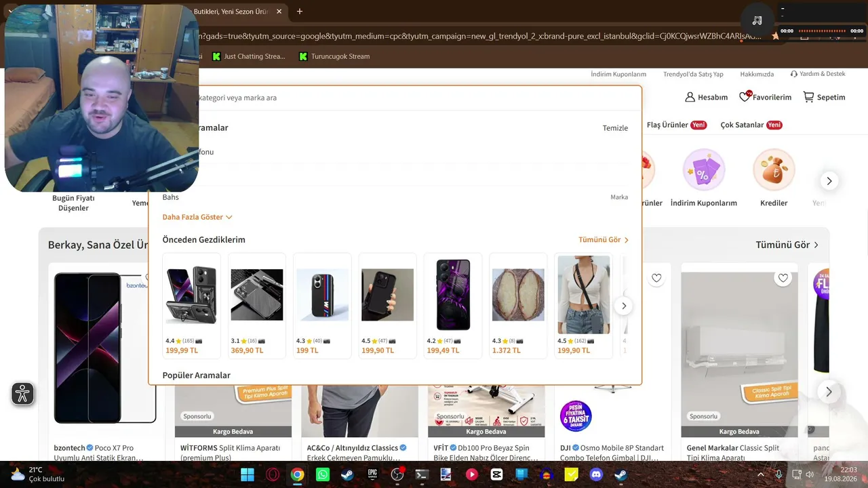Open the 199,99 TL phone case thumbnail
The image size is (868, 488).
[192, 294]
